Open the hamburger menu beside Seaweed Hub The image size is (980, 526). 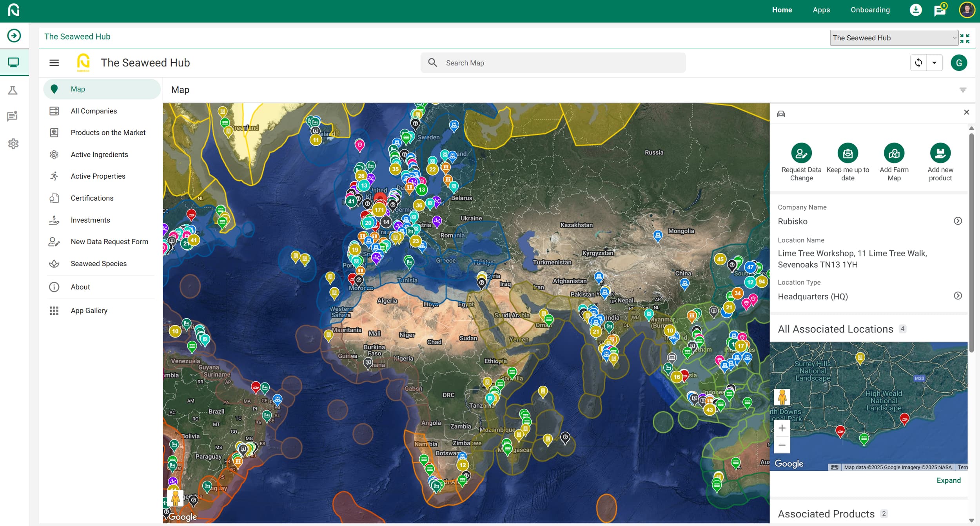[x=54, y=62]
